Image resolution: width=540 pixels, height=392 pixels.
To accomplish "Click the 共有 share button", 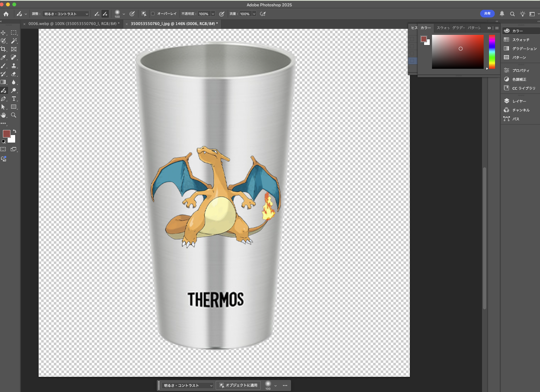I will [487, 14].
